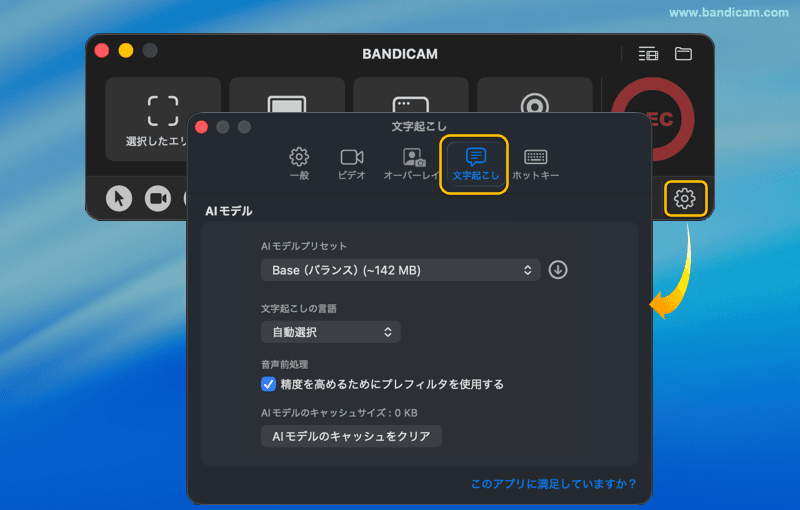This screenshot has width=800, height=510.
Task: Minimize the main Bandicam window
Action: pyautogui.click(x=126, y=50)
